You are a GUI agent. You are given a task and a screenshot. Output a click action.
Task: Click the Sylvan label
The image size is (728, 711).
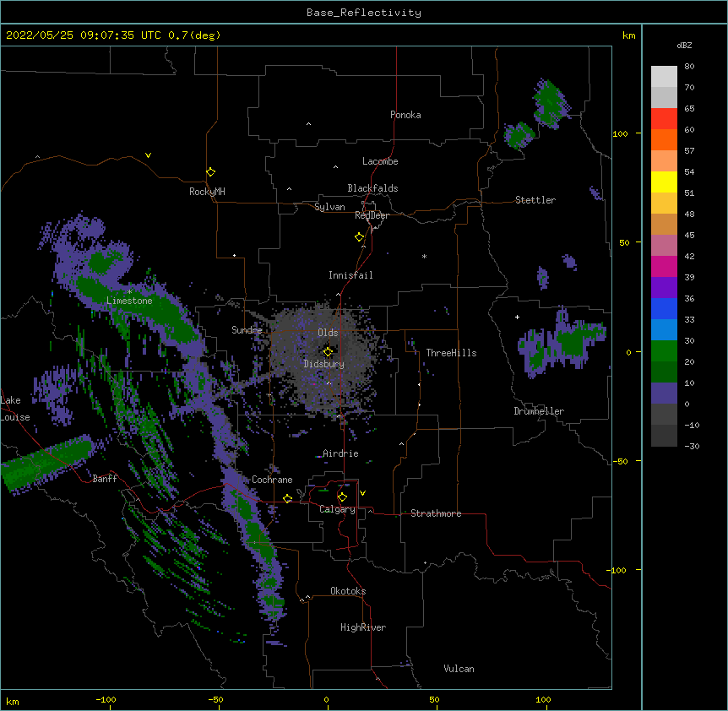point(329,207)
